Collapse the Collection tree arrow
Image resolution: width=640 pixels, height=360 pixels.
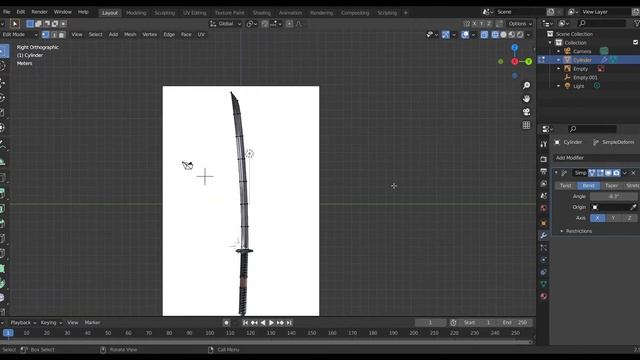point(550,42)
